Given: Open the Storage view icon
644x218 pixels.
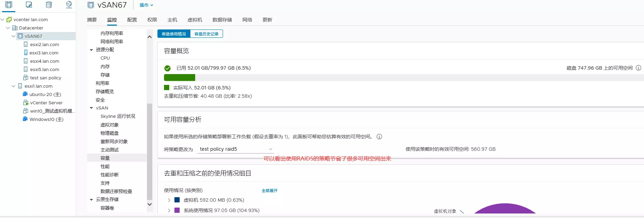Looking at the screenshot, I should tap(49, 5).
